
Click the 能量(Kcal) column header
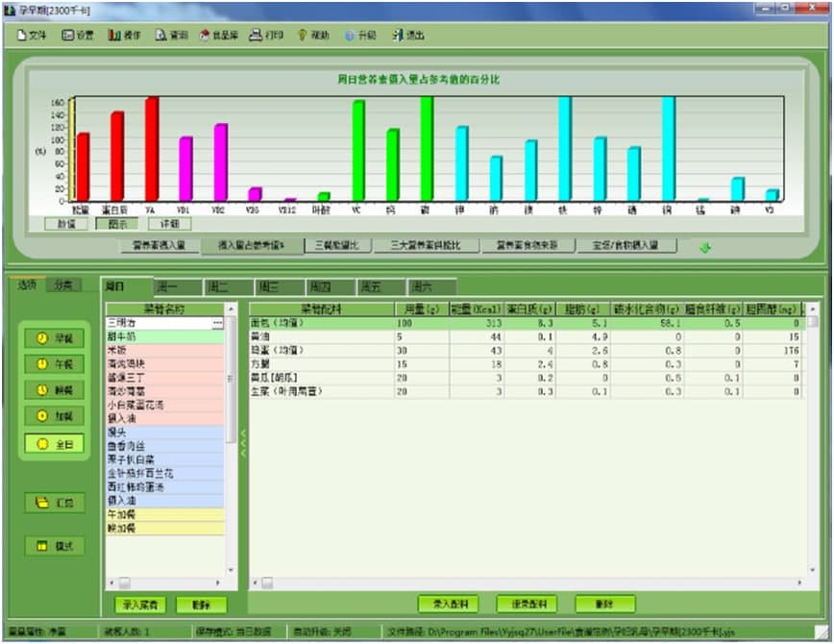476,310
